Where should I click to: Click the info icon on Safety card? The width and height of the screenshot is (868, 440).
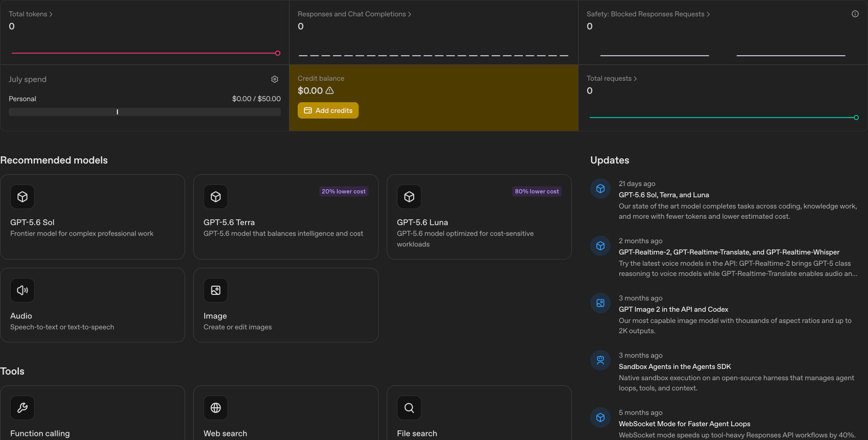pyautogui.click(x=855, y=14)
